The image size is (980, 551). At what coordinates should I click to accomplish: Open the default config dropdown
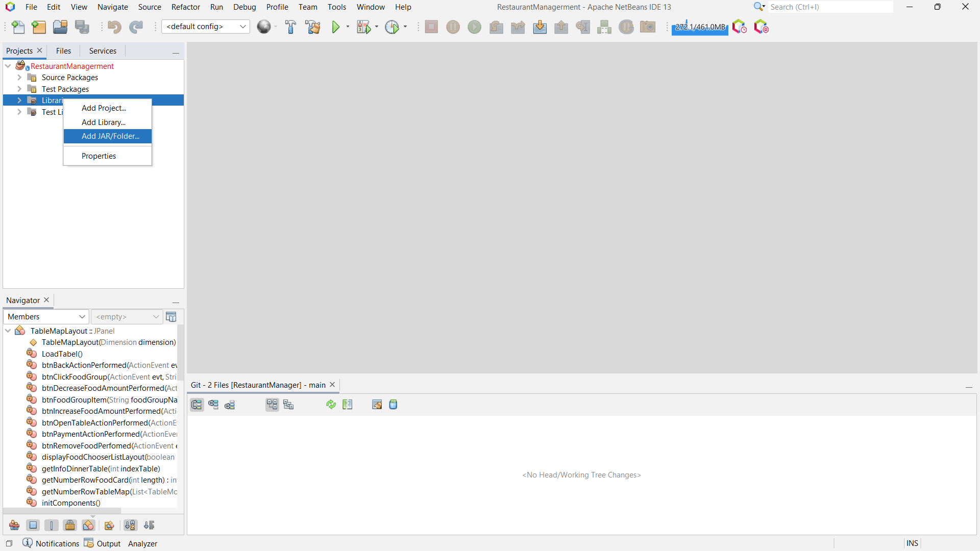coord(205,27)
